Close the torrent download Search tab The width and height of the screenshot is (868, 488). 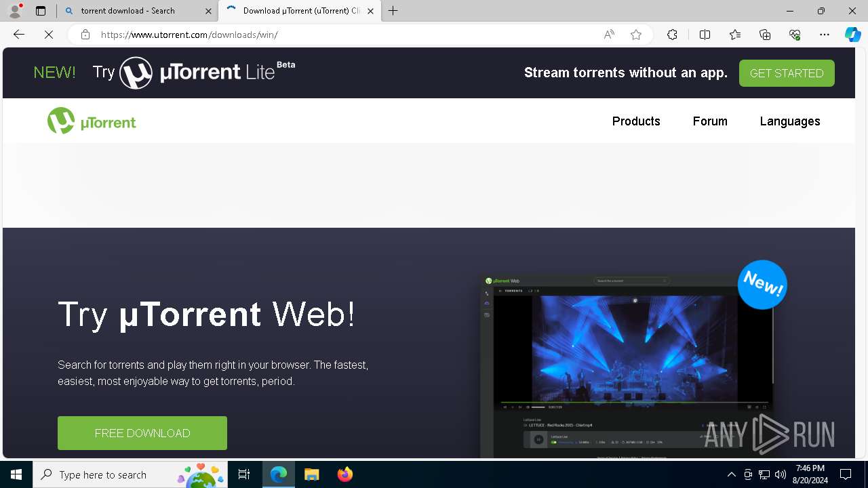(208, 11)
